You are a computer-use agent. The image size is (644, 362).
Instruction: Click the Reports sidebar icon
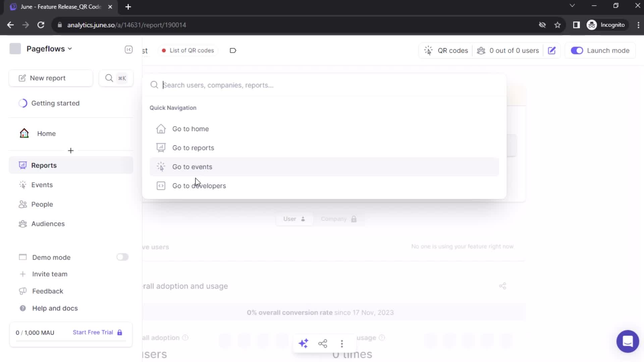pos(22,165)
